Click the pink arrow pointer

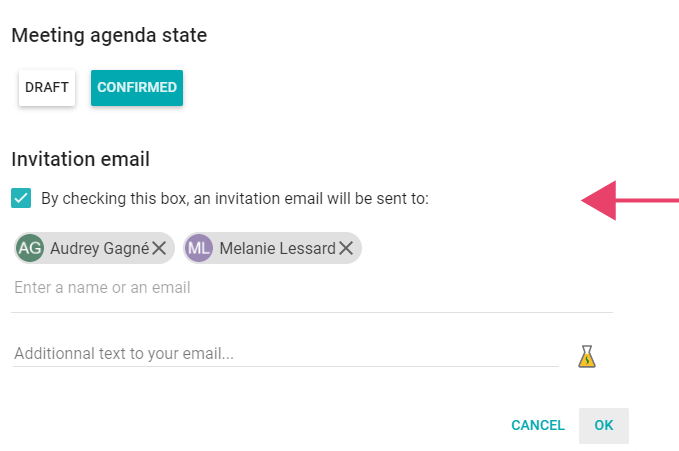[x=630, y=200]
